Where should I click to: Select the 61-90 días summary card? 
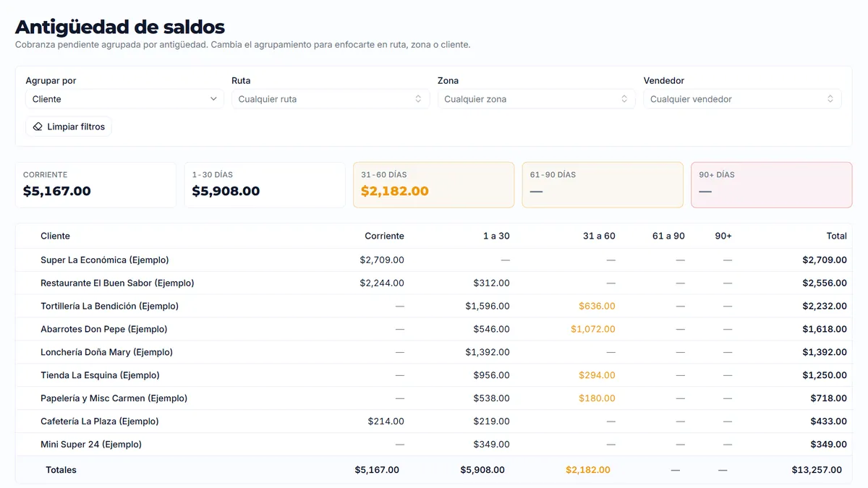point(603,185)
